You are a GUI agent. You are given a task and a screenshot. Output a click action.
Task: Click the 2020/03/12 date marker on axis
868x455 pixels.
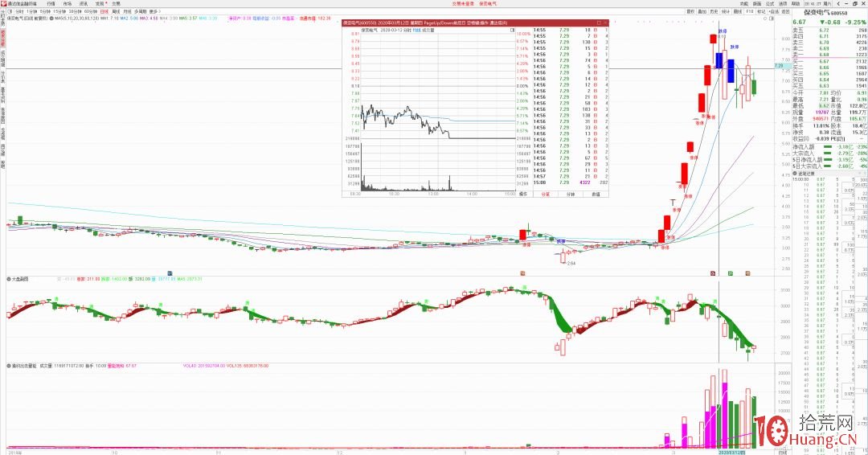click(732, 453)
